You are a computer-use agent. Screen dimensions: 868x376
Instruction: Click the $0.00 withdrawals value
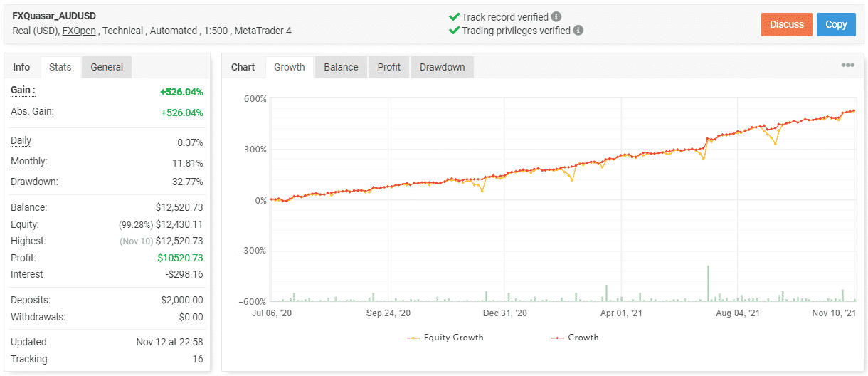tap(191, 317)
